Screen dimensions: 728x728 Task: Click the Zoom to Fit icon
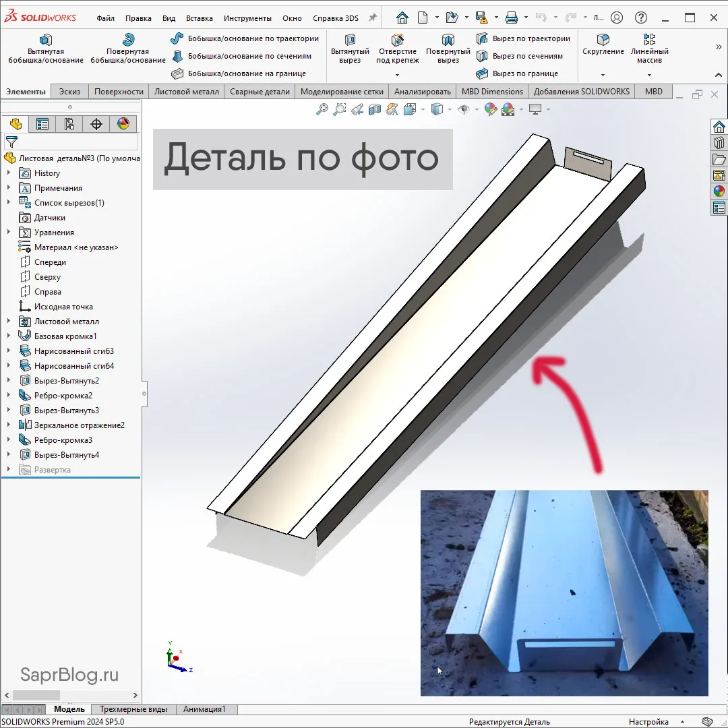(x=322, y=109)
